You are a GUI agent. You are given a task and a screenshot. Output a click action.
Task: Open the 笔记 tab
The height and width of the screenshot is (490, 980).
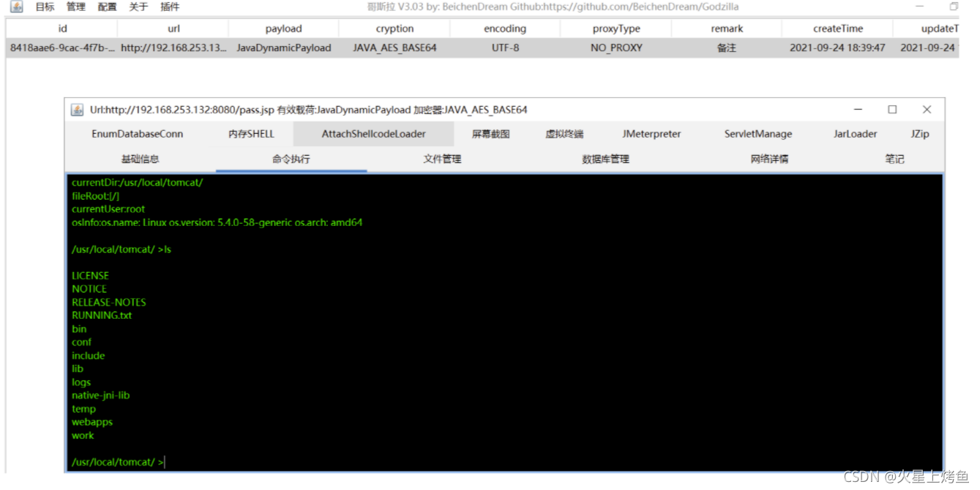(894, 159)
